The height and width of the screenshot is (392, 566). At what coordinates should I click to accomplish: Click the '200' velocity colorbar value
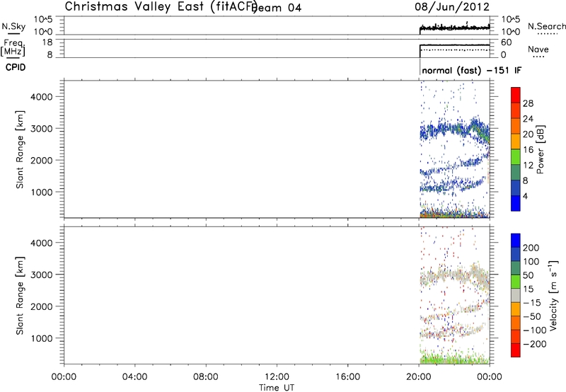point(531,248)
